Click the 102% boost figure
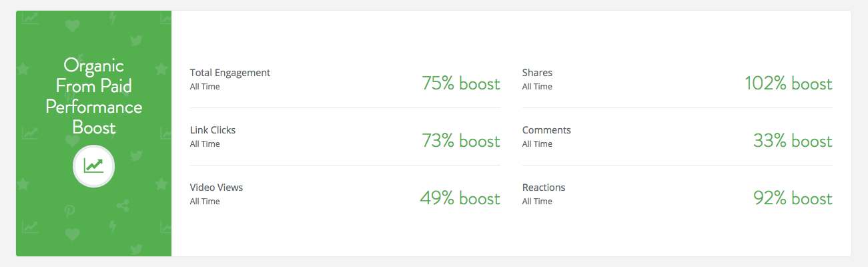 [789, 83]
